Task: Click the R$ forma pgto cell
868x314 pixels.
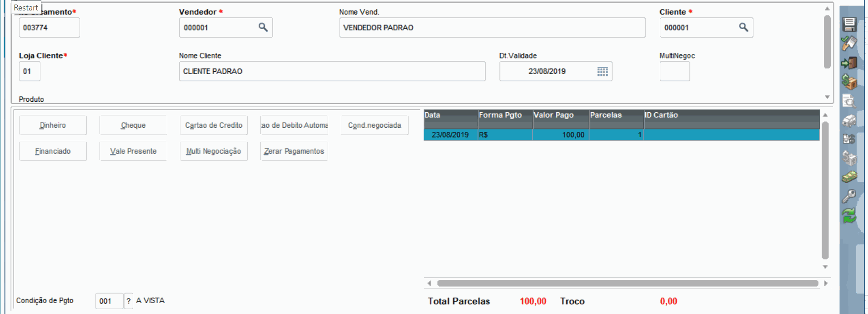Action: click(505, 135)
